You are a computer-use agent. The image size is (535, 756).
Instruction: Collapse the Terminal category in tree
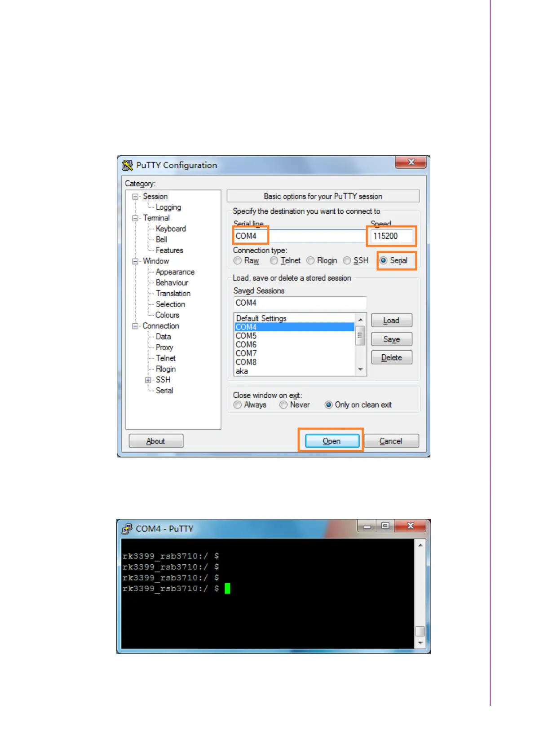(x=135, y=218)
